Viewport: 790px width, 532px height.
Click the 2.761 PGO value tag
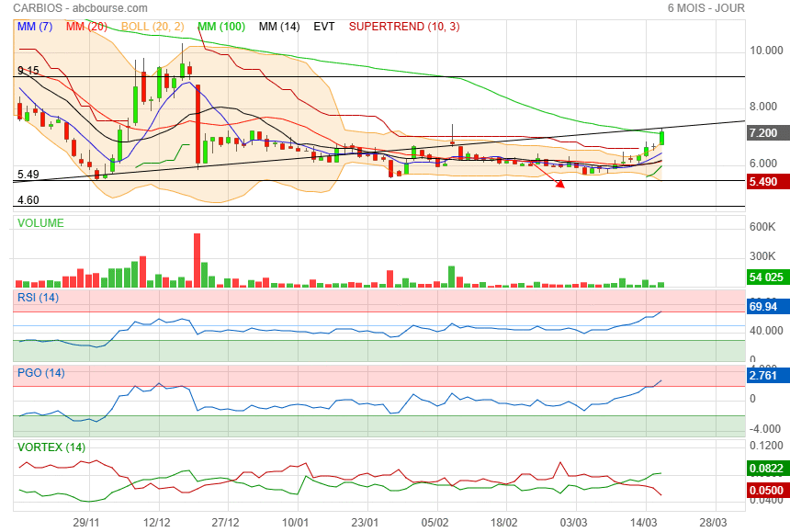point(768,375)
